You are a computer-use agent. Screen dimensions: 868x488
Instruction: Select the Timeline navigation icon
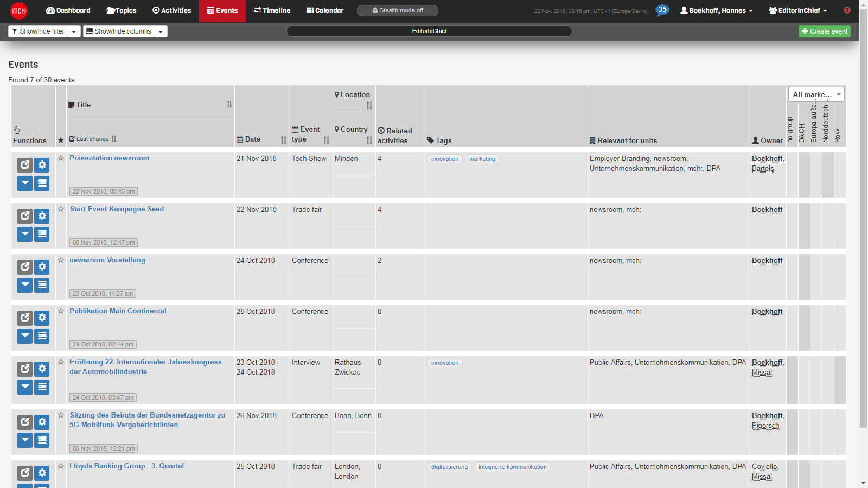(x=272, y=10)
